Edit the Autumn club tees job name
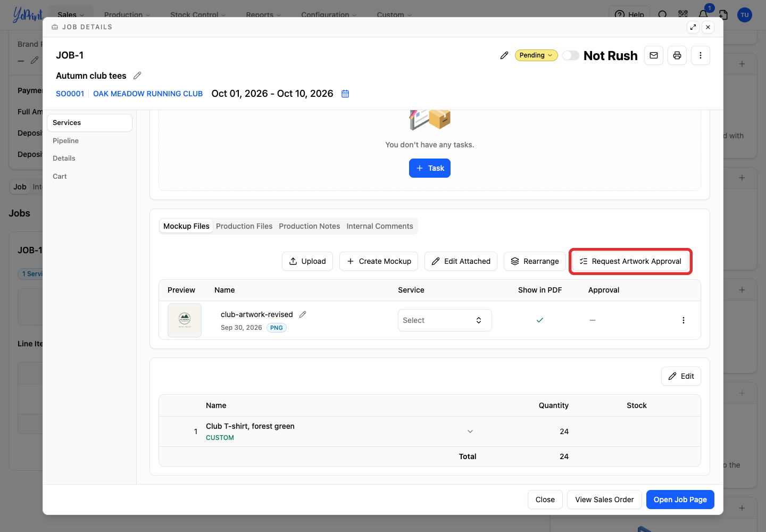 137,76
